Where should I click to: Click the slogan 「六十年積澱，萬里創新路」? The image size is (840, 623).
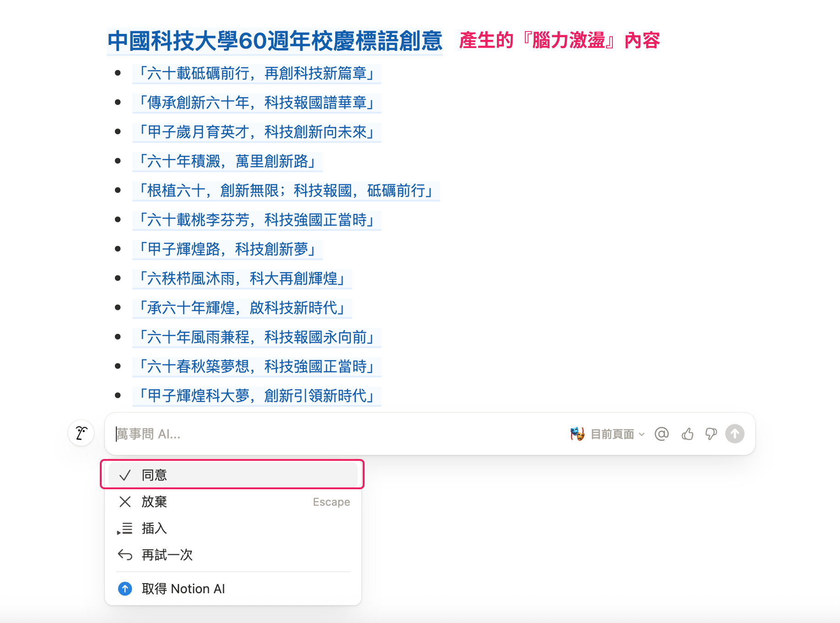227,161
